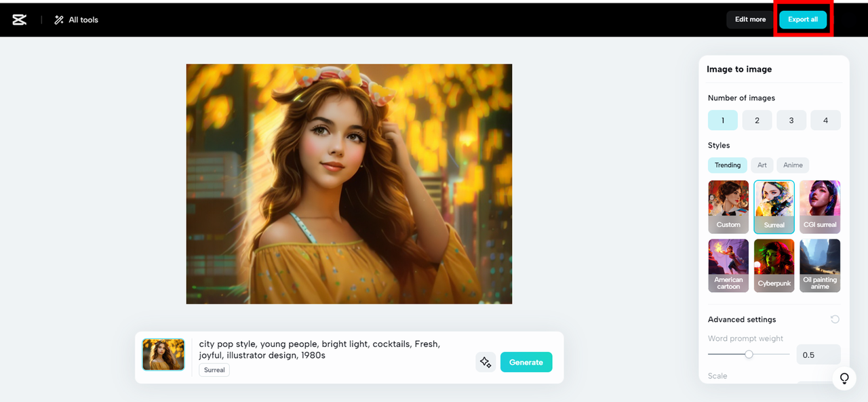This screenshot has height=402, width=868.
Task: Click the Export all button
Action: [x=803, y=20]
